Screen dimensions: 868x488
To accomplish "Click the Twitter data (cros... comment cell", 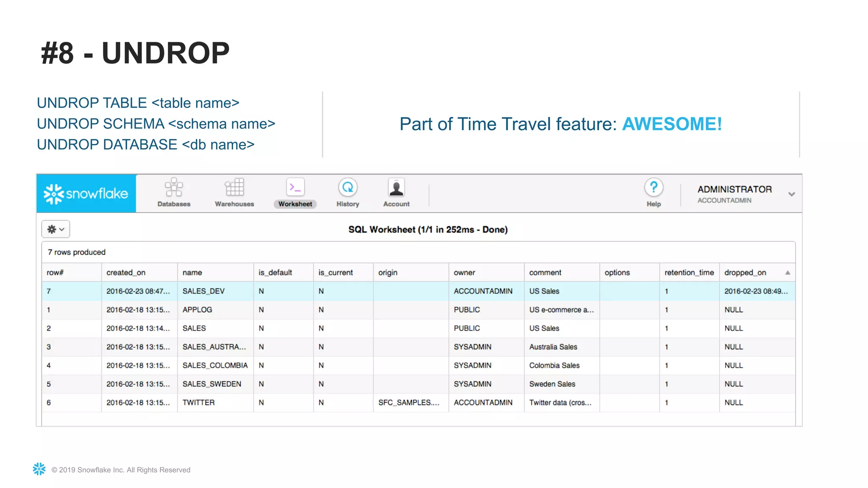I will click(562, 402).
